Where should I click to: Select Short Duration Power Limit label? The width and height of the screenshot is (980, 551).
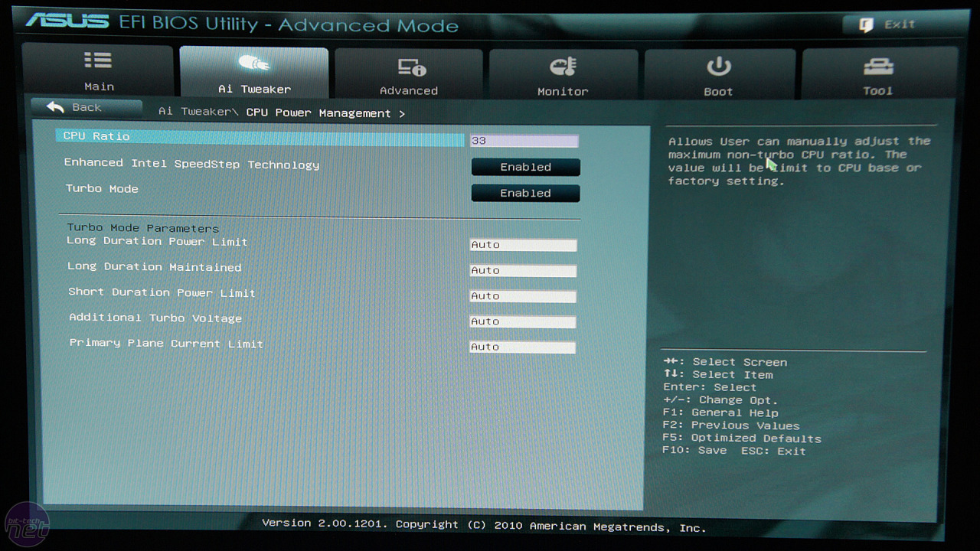pyautogui.click(x=162, y=292)
